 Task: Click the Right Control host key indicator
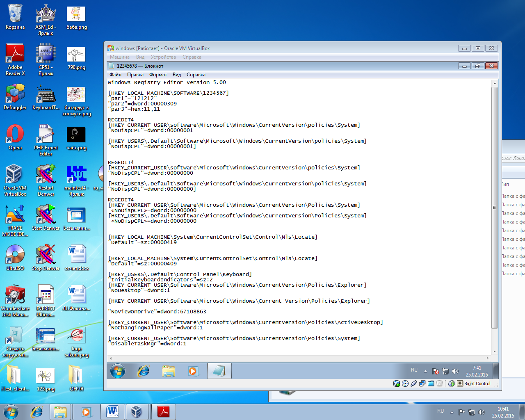[x=474, y=383]
